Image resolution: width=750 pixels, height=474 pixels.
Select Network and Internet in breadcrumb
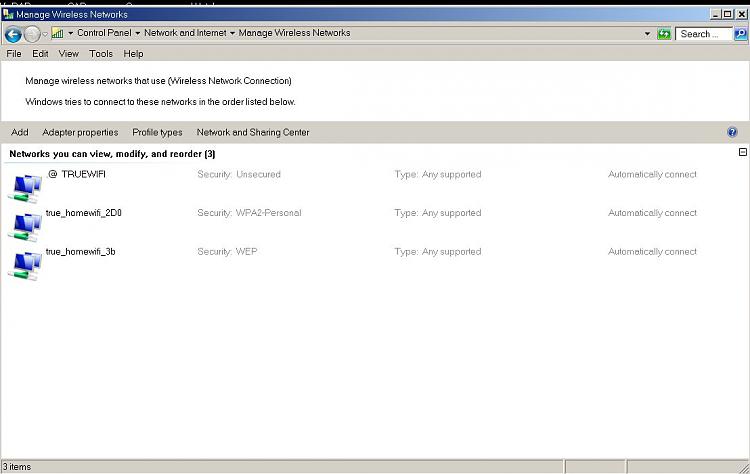(185, 33)
